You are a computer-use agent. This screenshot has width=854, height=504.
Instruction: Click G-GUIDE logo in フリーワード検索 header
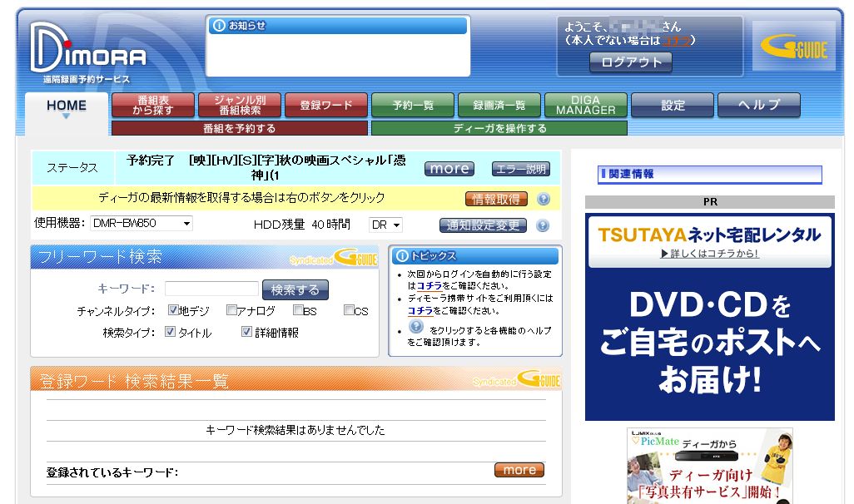point(355,258)
